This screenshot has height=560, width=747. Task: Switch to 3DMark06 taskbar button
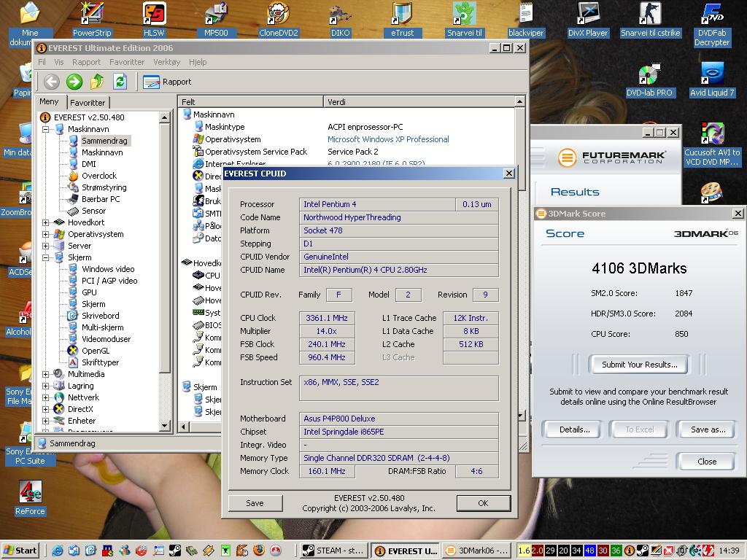[476, 551]
